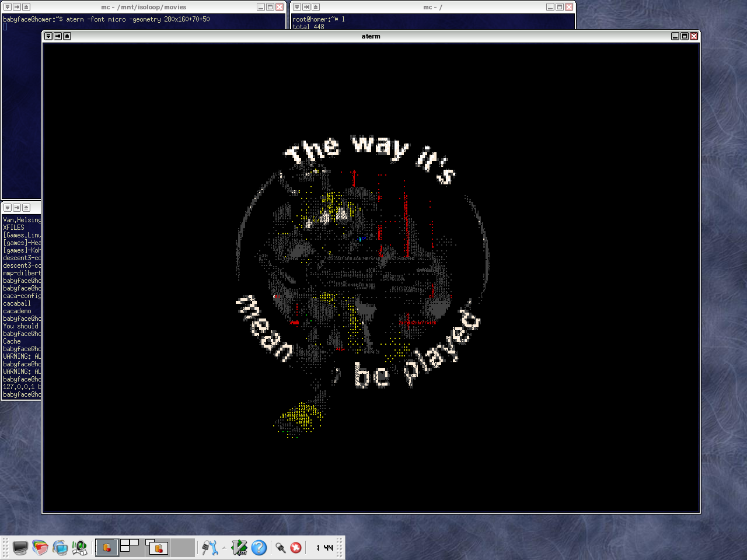747x560 pixels.
Task: Minimize the 'mc - /' window
Action: (x=550, y=7)
